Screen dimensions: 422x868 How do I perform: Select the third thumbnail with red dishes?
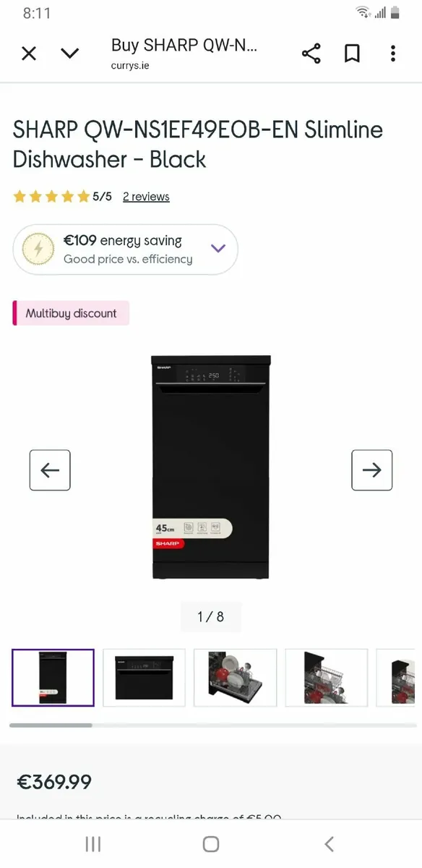tap(235, 678)
